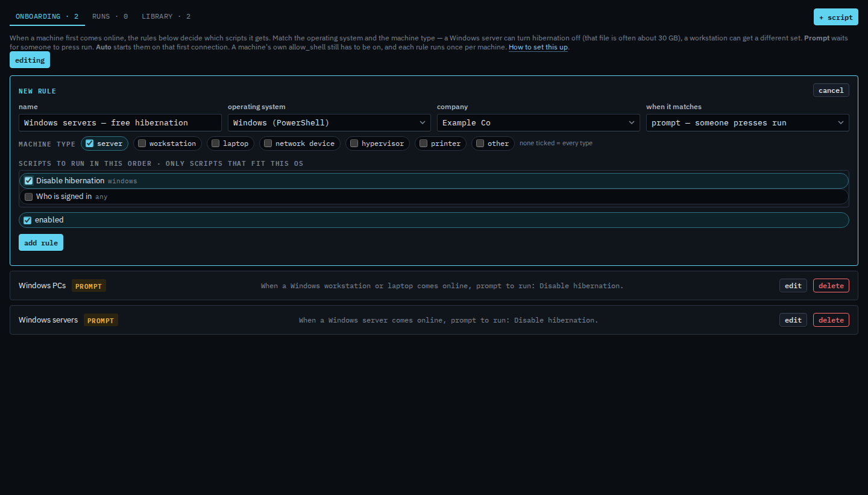
Task: Edit the Windows servers rule
Action: 793,320
